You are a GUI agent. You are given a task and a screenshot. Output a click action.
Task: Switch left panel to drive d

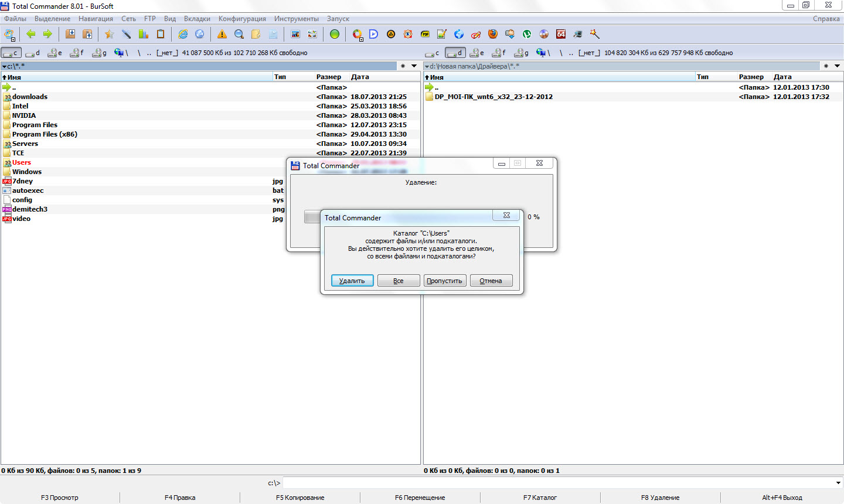coord(33,53)
